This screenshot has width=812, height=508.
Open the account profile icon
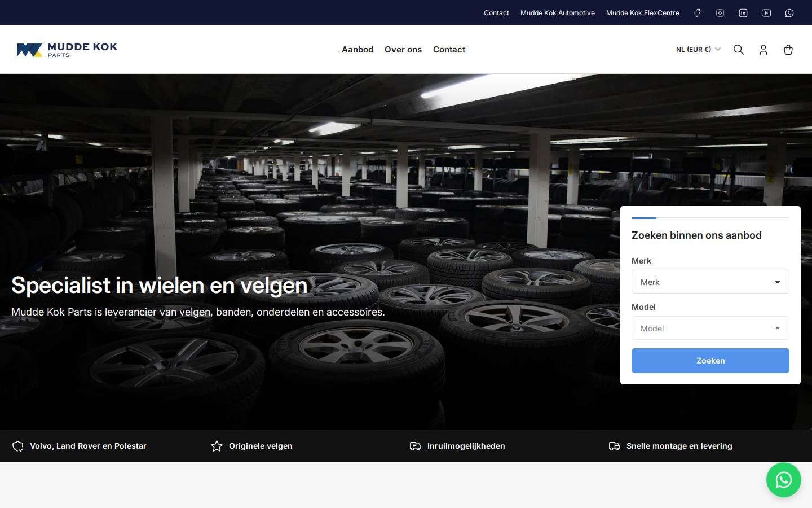point(764,50)
